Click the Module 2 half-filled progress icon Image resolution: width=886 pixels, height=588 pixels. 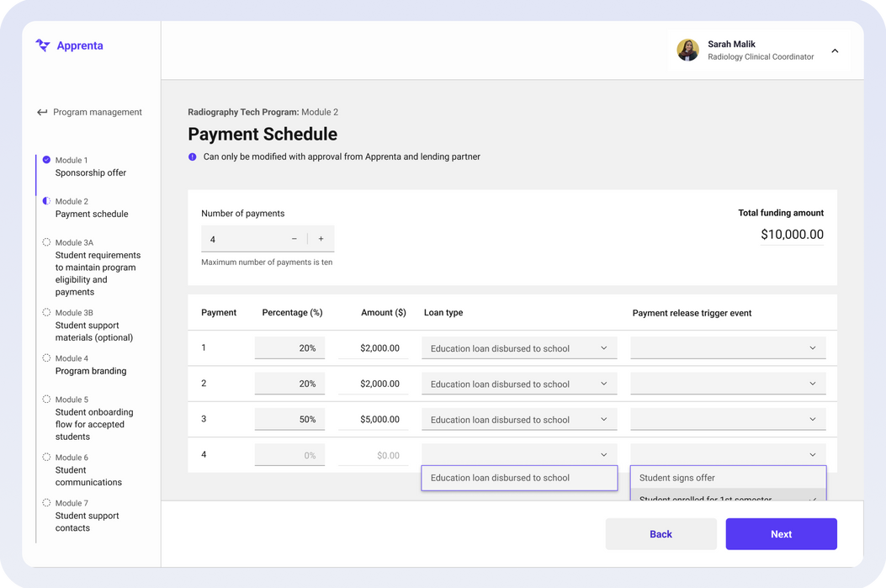pos(46,201)
